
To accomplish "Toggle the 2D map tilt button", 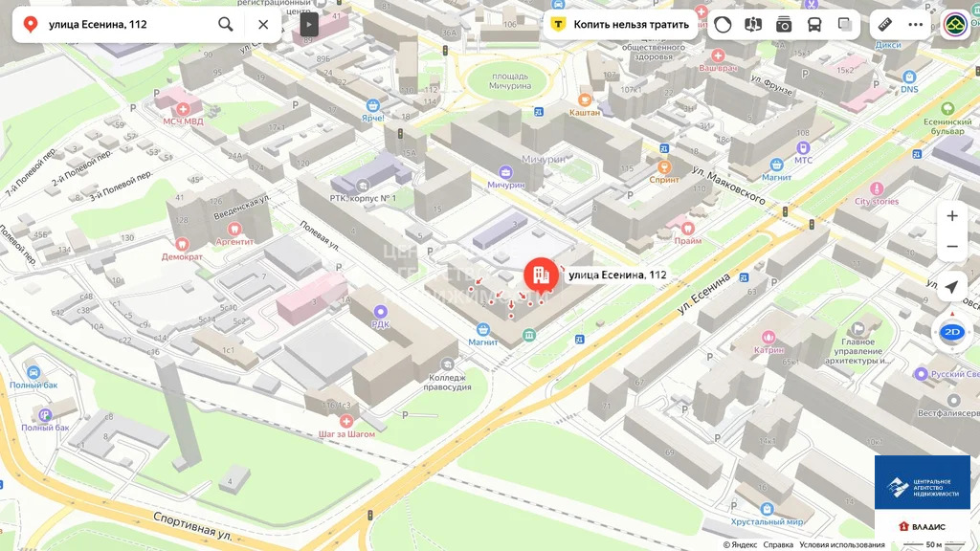I will (952, 332).
